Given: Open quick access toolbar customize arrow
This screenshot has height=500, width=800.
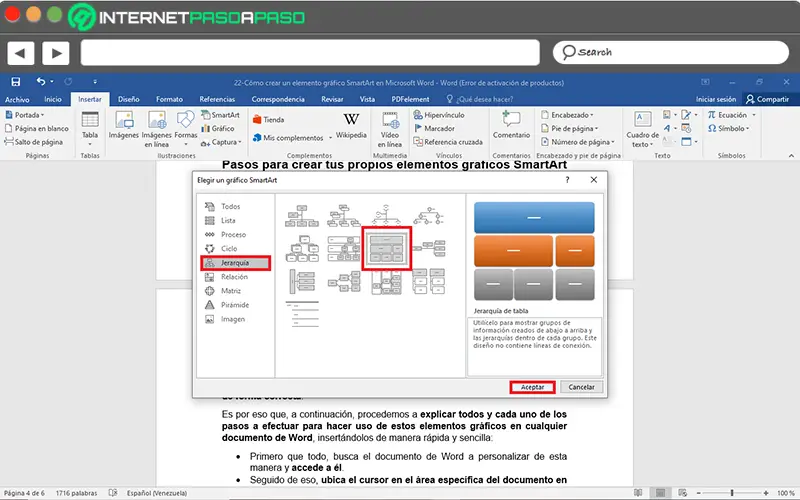Looking at the screenshot, I should tap(95, 82).
